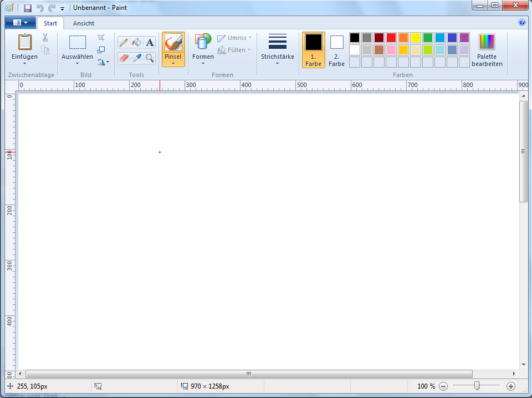Click the Redo arrow in title bar
Image resolution: width=532 pixels, height=398 pixels.
[x=52, y=8]
